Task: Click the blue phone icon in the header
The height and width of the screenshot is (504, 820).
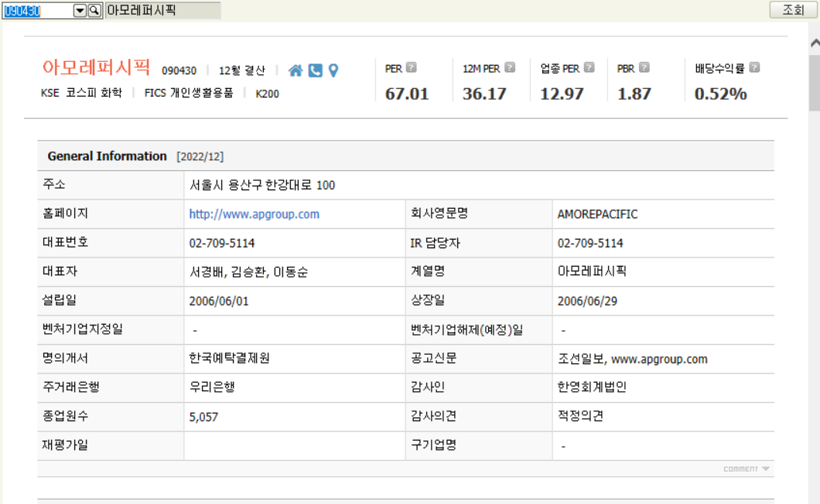Action: pos(314,70)
